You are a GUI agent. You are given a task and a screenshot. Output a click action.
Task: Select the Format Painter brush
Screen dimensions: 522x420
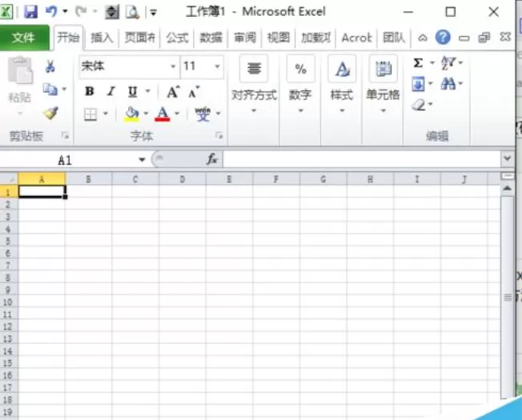[x=51, y=113]
